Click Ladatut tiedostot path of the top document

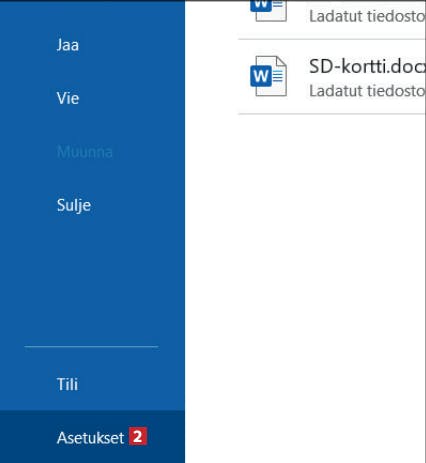click(367, 16)
